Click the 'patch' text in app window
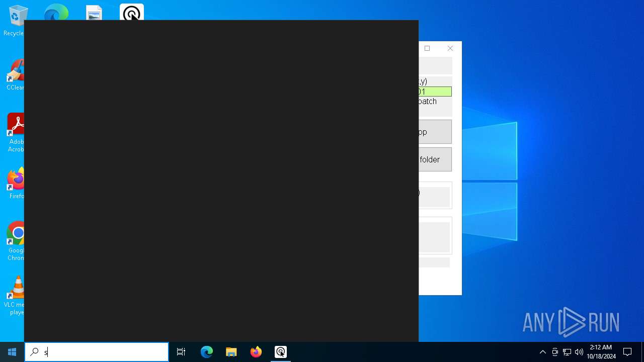The width and height of the screenshot is (644, 362). [427, 101]
